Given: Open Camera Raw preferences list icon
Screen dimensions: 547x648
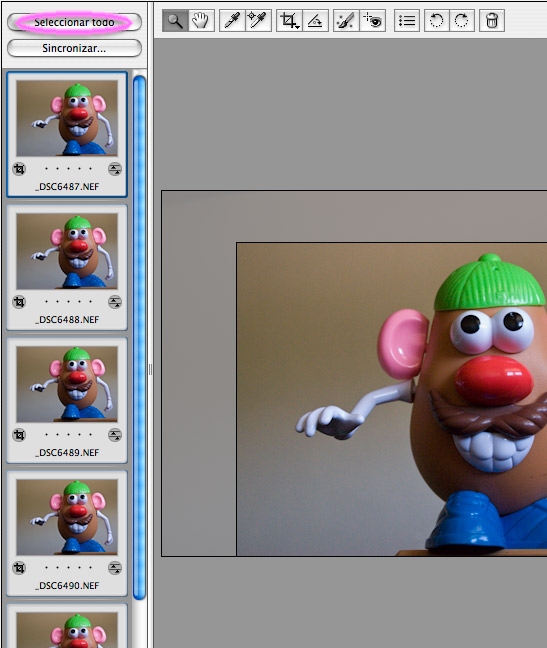Looking at the screenshot, I should [x=407, y=21].
